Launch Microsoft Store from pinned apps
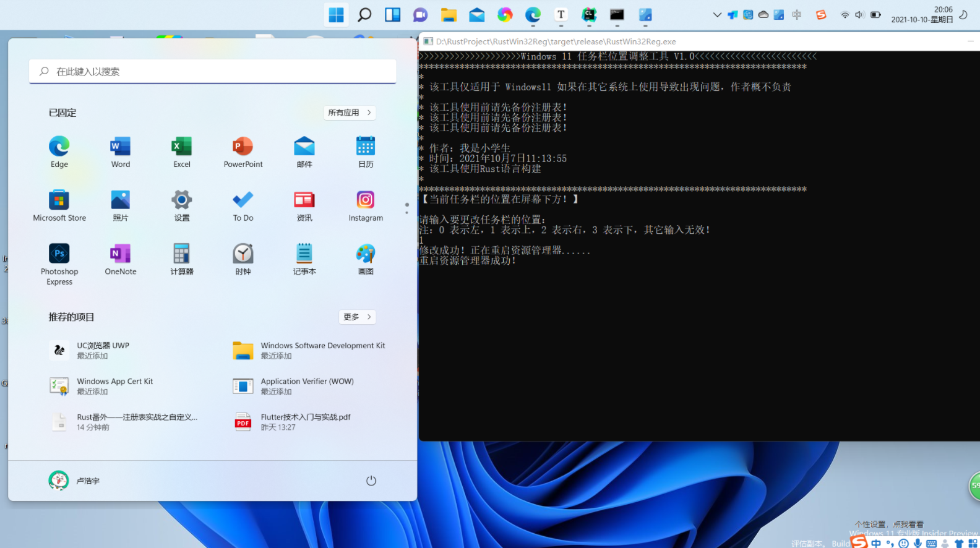980x548 pixels. [59, 206]
